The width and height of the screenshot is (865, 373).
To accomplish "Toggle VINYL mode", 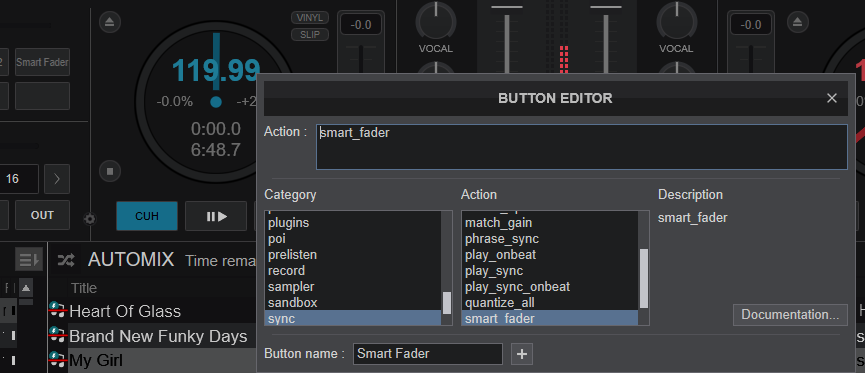I will tap(310, 18).
